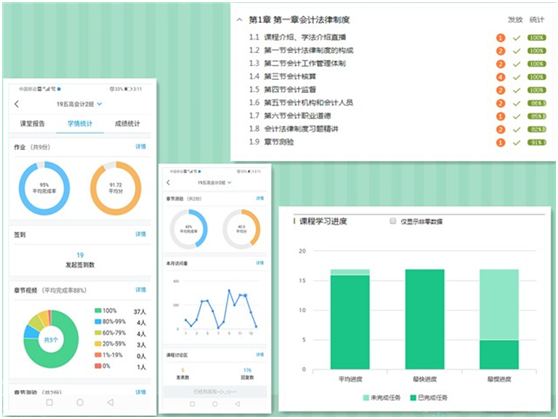Click green 100% statistic badge for section 1.2
Image resolution: width=558 pixels, height=419 pixels.
coord(537,51)
